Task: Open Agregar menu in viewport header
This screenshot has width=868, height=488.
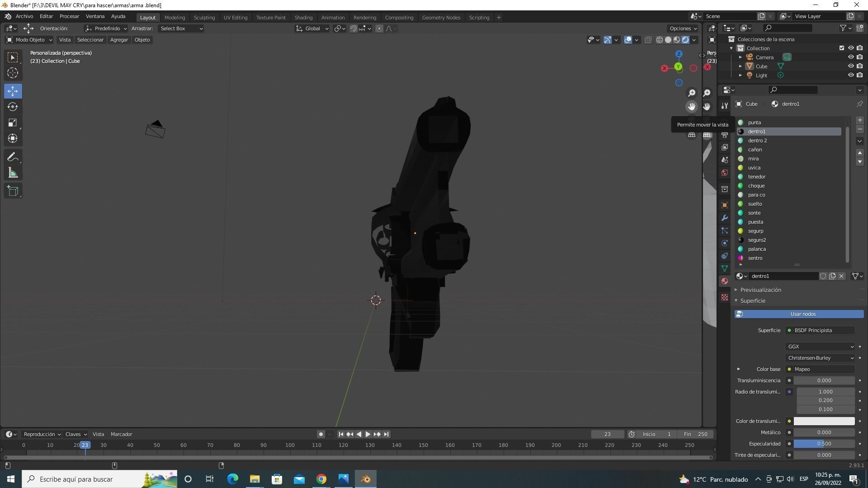Action: click(119, 40)
